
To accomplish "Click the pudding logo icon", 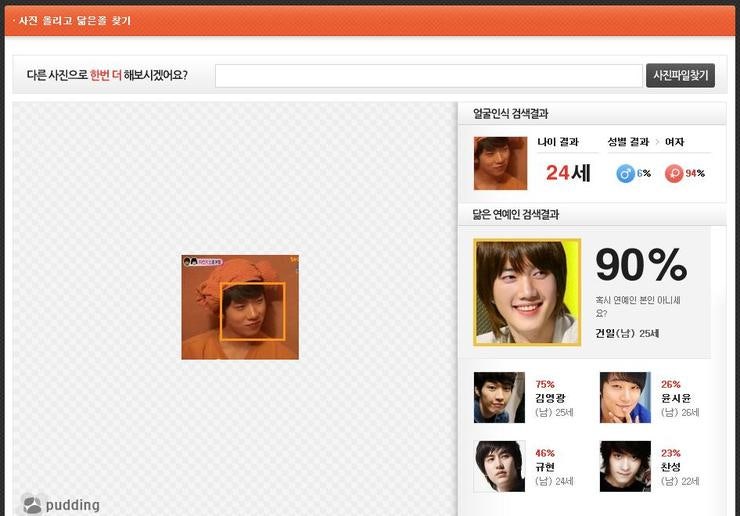I will [x=32, y=504].
